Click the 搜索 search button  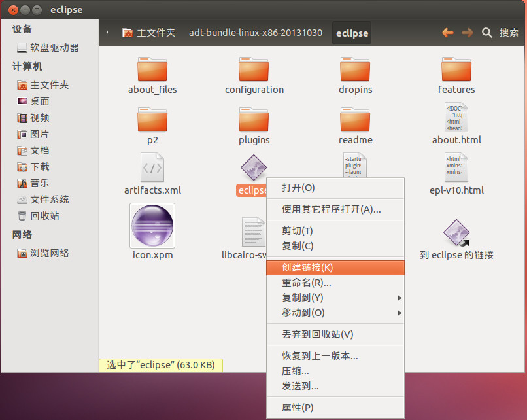point(509,33)
